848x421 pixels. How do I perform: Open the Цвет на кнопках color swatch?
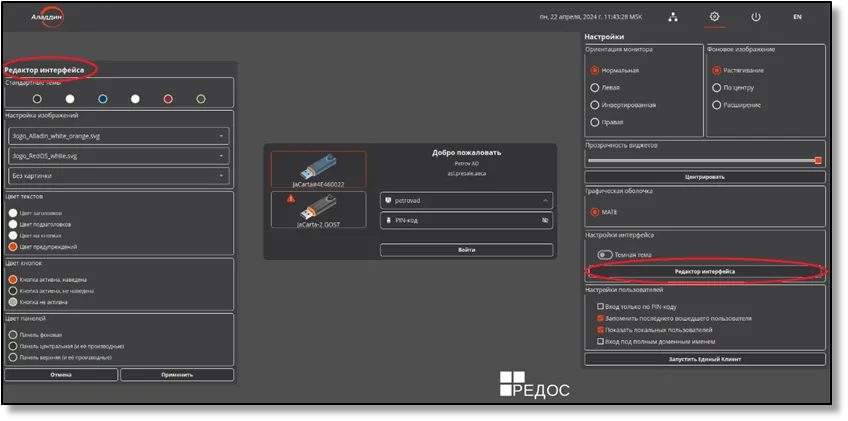click(x=13, y=235)
